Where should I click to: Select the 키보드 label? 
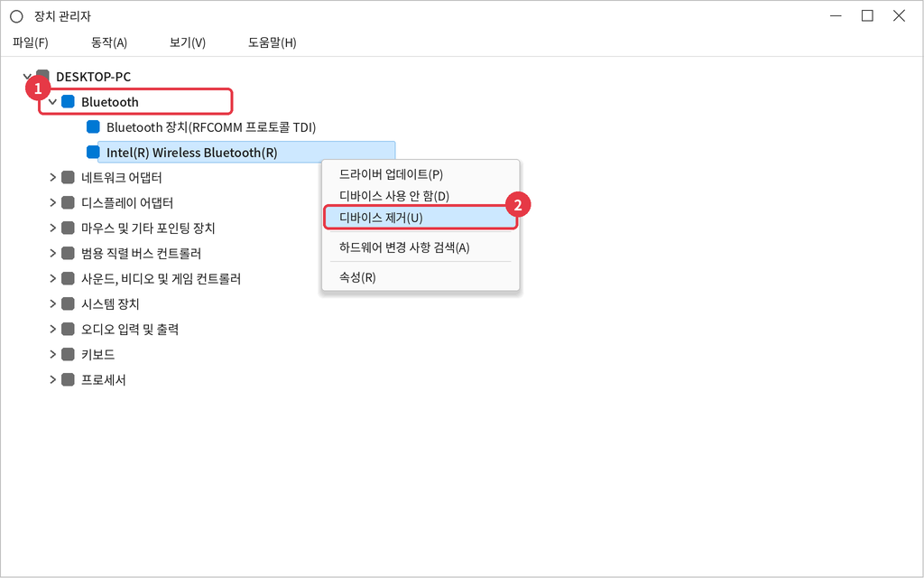(97, 354)
